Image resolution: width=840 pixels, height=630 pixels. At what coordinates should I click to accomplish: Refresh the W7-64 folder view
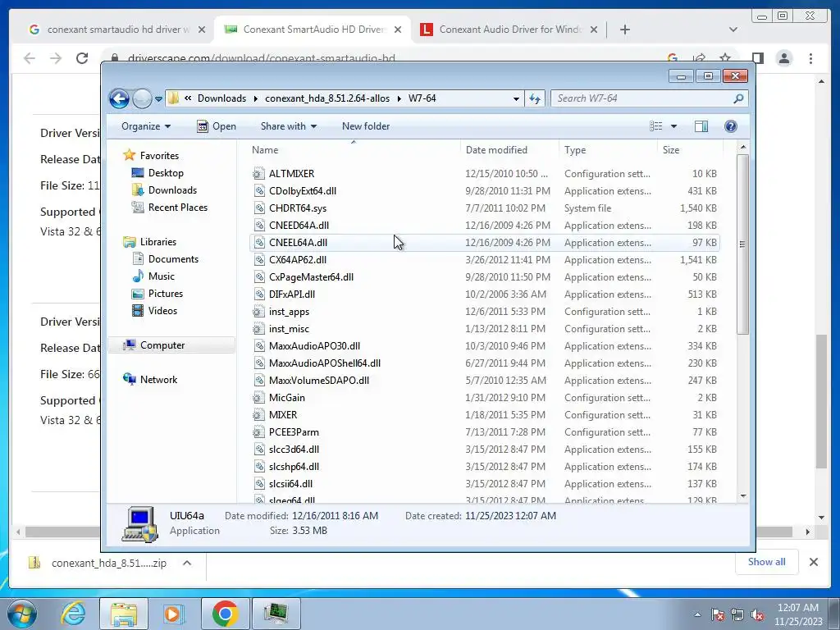[535, 98]
